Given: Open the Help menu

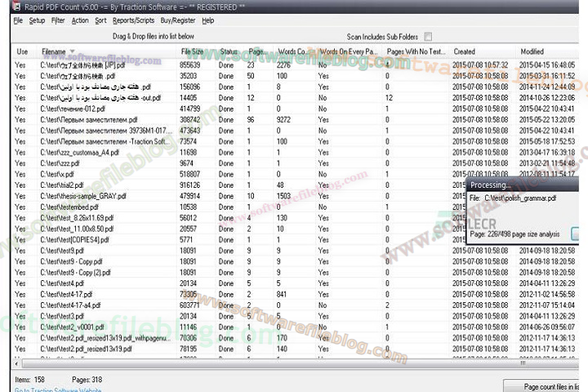Looking at the screenshot, I should pos(207,20).
